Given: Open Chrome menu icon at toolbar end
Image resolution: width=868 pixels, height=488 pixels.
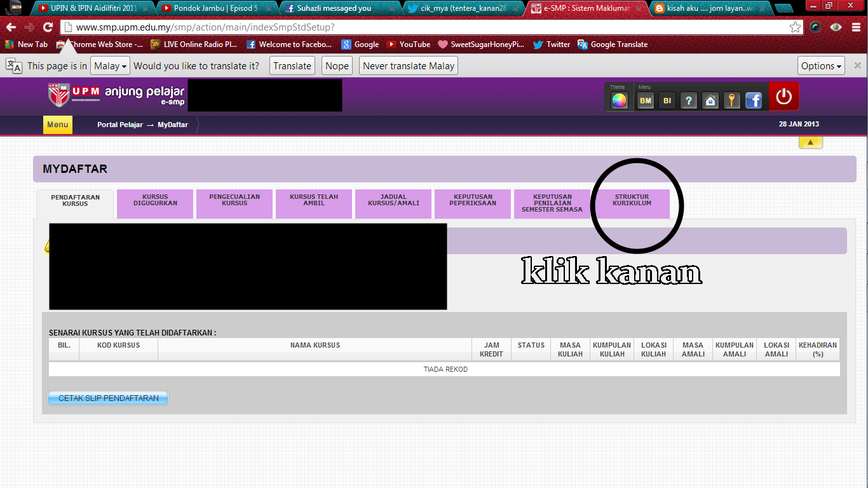Looking at the screenshot, I should [856, 27].
